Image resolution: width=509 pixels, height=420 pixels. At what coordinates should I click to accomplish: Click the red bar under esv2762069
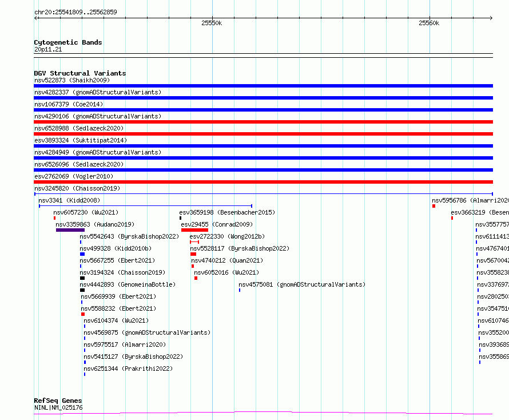[x=263, y=182]
